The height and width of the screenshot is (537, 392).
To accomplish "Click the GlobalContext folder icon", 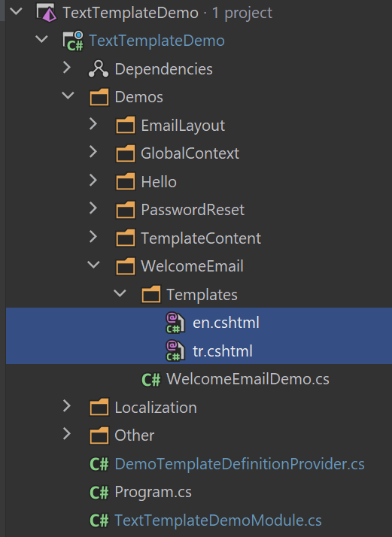I will (x=126, y=153).
